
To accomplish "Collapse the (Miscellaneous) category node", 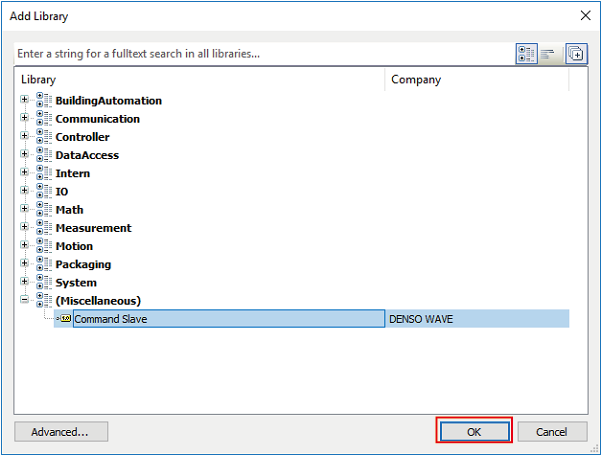I will pos(25,300).
